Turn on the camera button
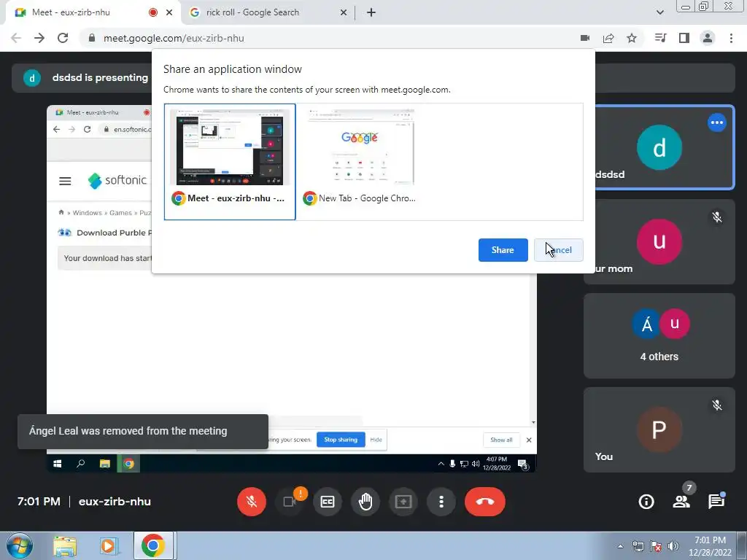This screenshot has width=747, height=560. tap(289, 502)
